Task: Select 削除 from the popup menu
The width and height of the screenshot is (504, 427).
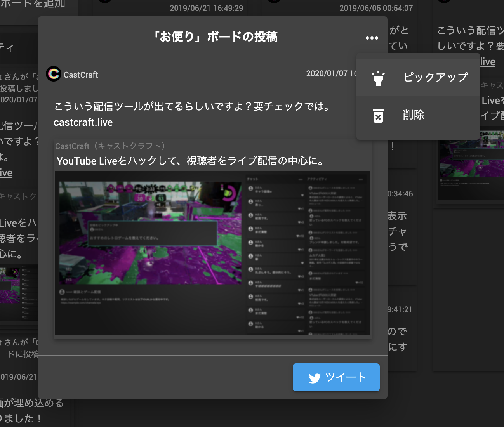Action: pos(418,115)
